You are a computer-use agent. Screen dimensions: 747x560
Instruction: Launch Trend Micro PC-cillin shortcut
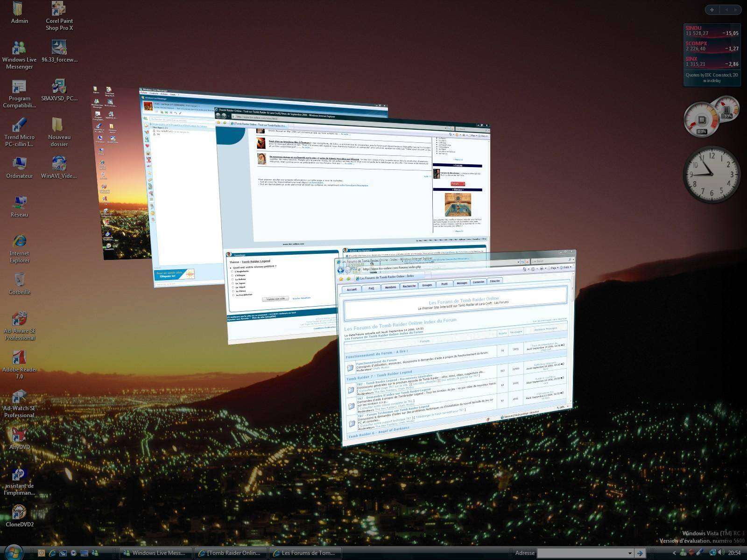pos(19,133)
